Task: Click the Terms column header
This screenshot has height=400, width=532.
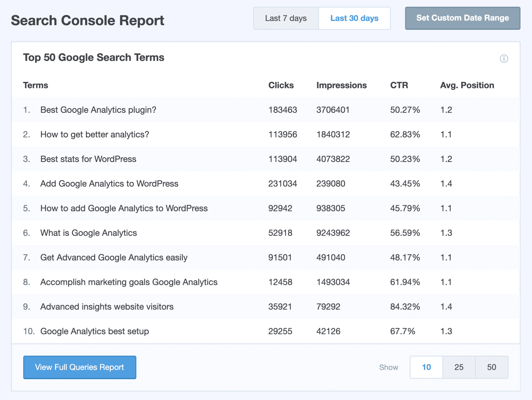Action: (36, 85)
